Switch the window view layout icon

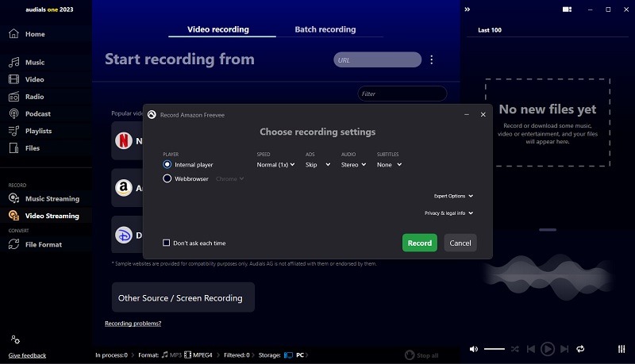coord(567,10)
